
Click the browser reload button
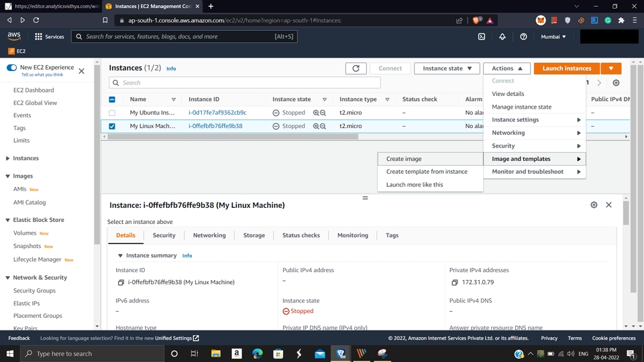click(x=36, y=20)
